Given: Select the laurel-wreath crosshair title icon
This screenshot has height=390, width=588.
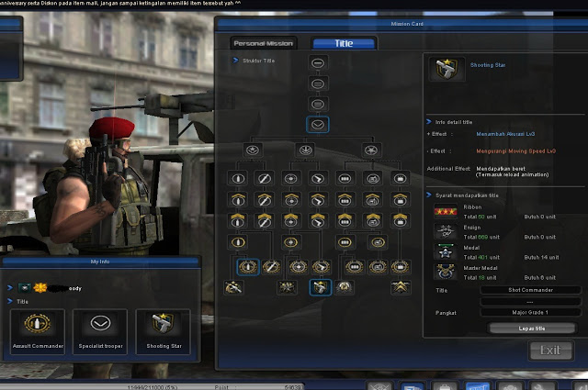Looking at the screenshot, I should (298, 267).
